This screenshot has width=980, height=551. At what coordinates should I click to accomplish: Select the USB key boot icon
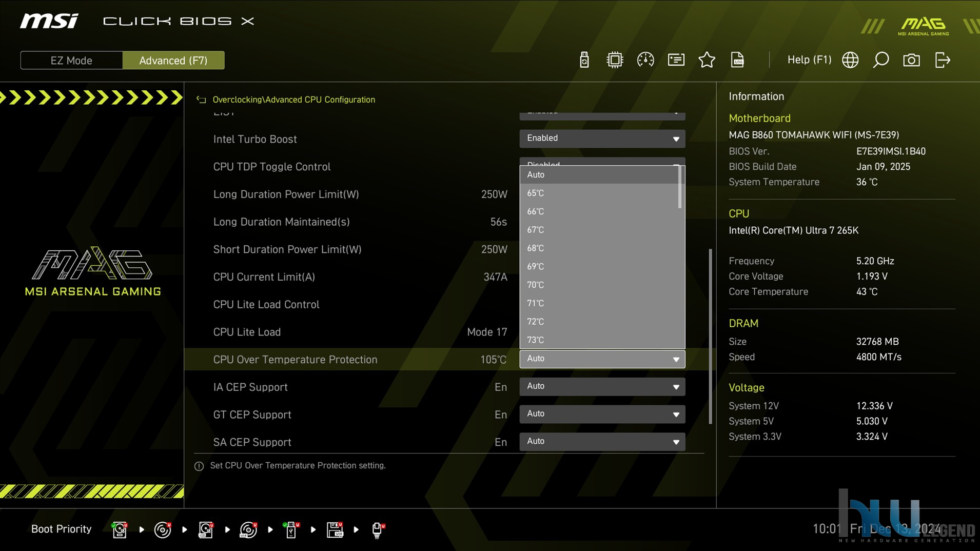291,529
